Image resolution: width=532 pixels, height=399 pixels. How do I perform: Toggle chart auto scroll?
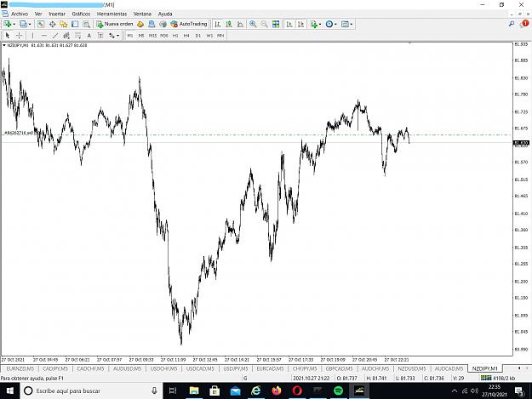tap(289, 24)
